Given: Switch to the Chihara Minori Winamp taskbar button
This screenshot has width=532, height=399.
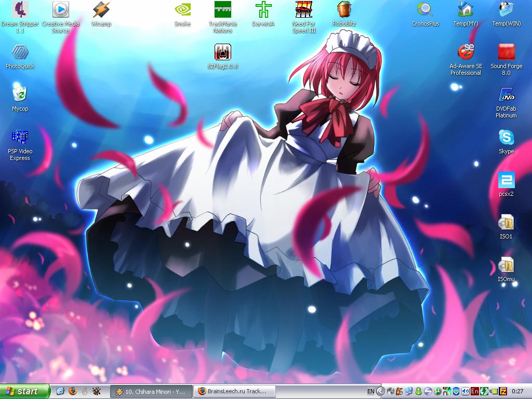Looking at the screenshot, I should pyautogui.click(x=151, y=392).
